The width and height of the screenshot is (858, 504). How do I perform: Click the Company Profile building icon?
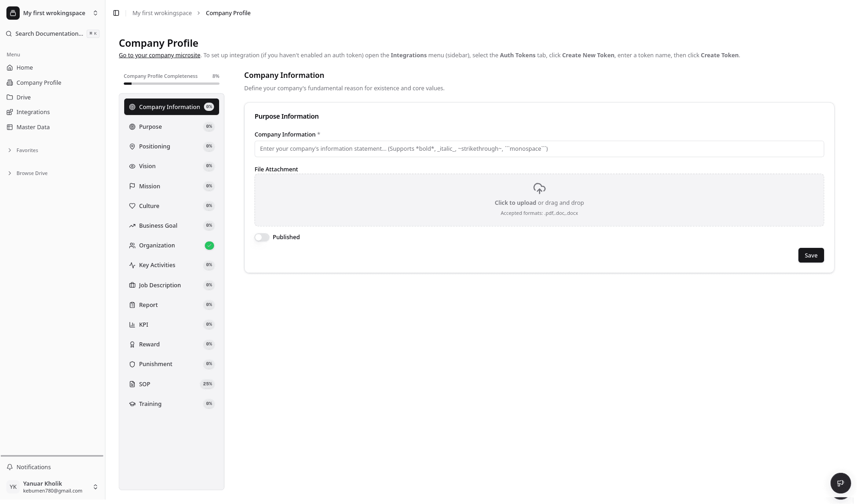[10, 82]
